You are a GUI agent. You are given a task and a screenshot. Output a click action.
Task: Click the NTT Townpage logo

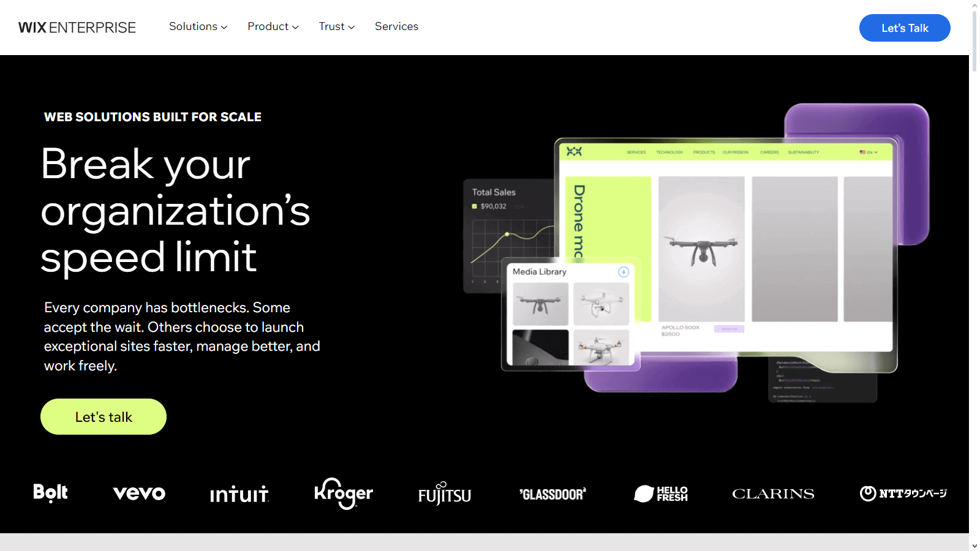[x=903, y=493]
